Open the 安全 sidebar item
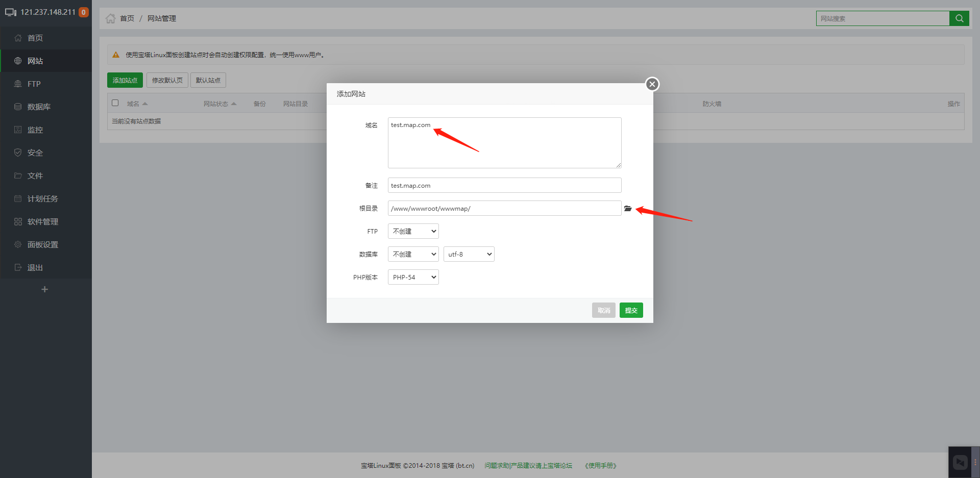This screenshot has width=980, height=478. (x=46, y=153)
